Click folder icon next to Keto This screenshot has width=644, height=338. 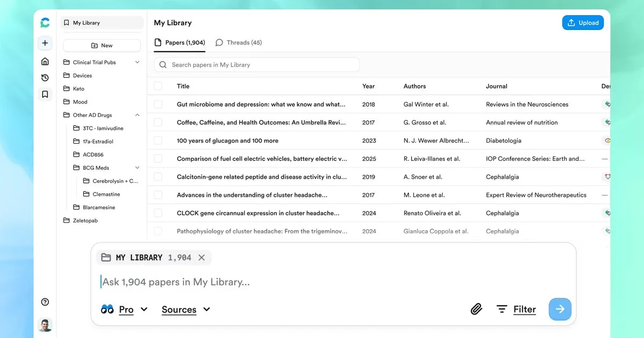pyautogui.click(x=67, y=89)
